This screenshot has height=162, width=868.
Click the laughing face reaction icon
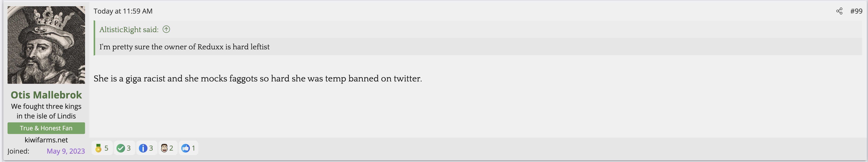[x=164, y=148]
